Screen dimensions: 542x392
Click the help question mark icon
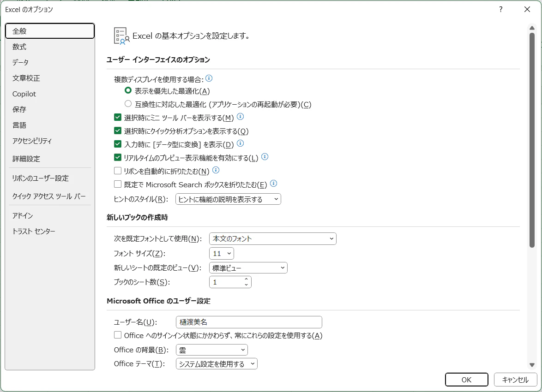[500, 9]
